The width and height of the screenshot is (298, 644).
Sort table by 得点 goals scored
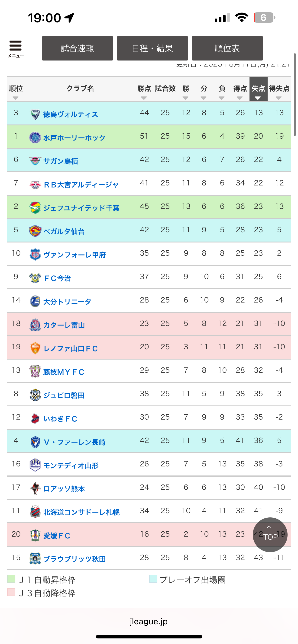[240, 98]
